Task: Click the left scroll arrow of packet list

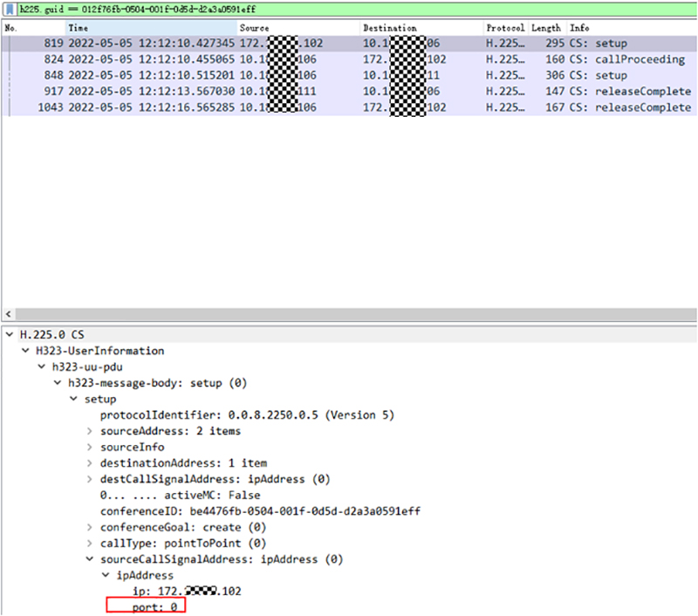Action: click(9, 314)
